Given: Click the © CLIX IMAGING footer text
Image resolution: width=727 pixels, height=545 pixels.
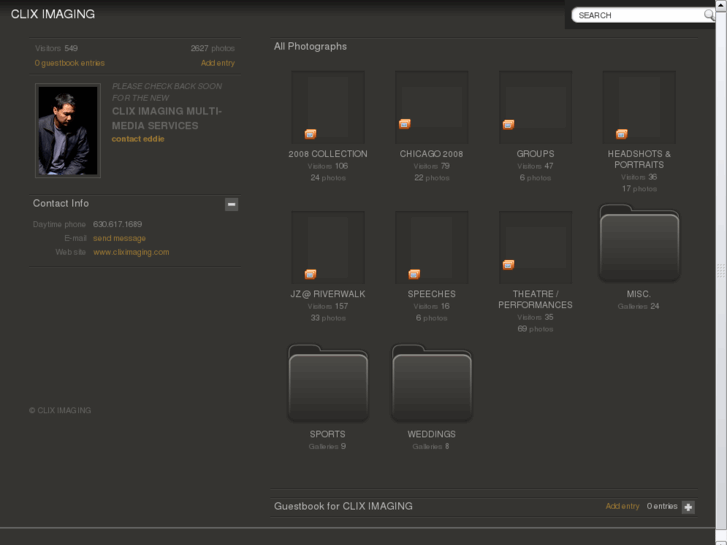Looking at the screenshot, I should pos(60,410).
